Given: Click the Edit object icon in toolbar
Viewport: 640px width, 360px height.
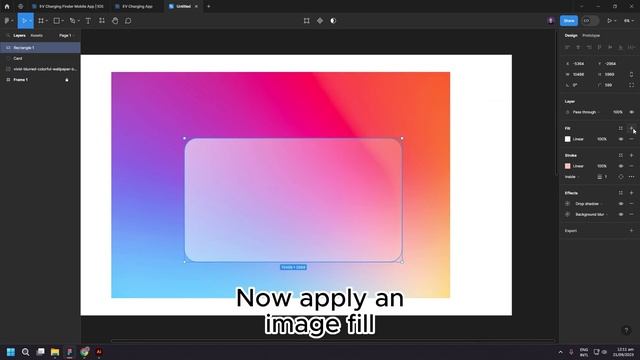Looking at the screenshot, I should point(307,21).
